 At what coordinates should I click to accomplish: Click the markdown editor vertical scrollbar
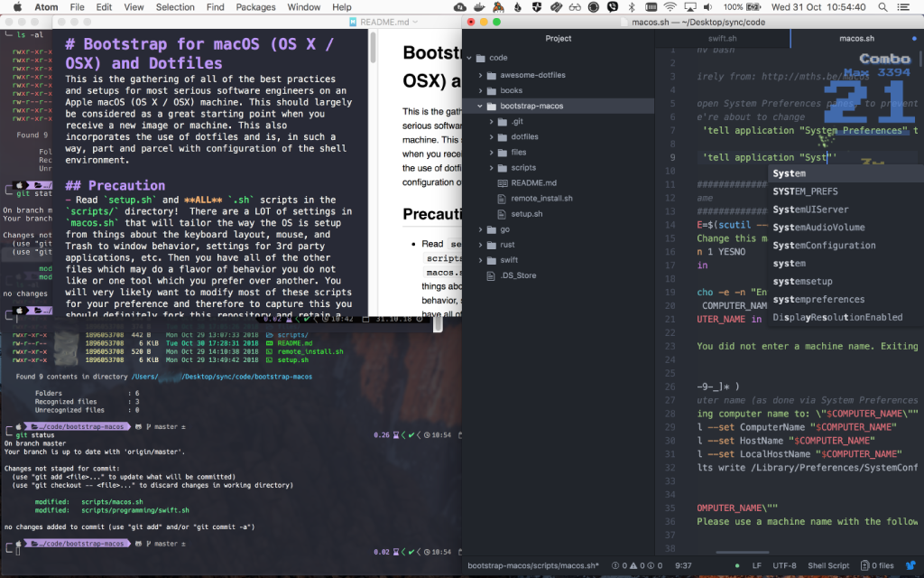click(373, 47)
